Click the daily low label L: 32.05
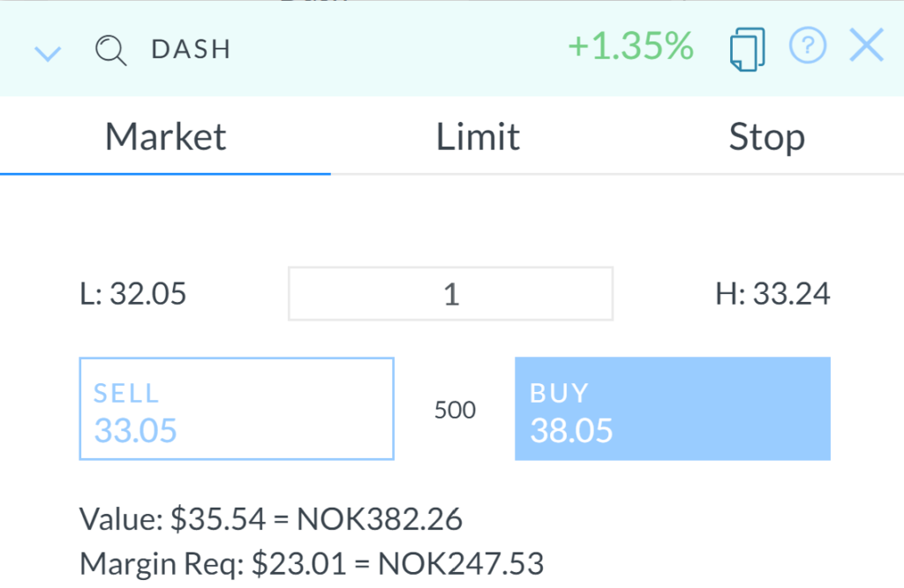The image size is (904, 588). click(x=133, y=294)
